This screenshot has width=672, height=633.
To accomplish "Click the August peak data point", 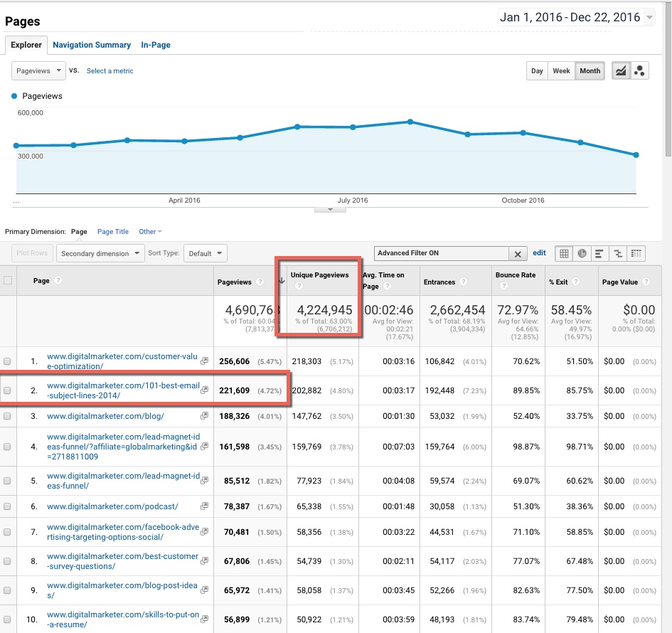I will [x=410, y=122].
